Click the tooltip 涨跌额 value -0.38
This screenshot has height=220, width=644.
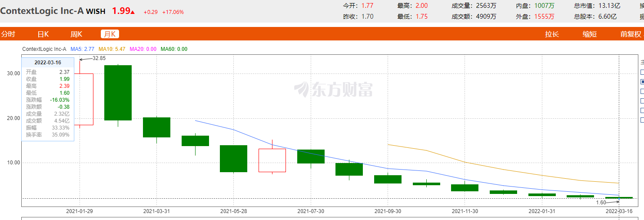click(x=63, y=107)
